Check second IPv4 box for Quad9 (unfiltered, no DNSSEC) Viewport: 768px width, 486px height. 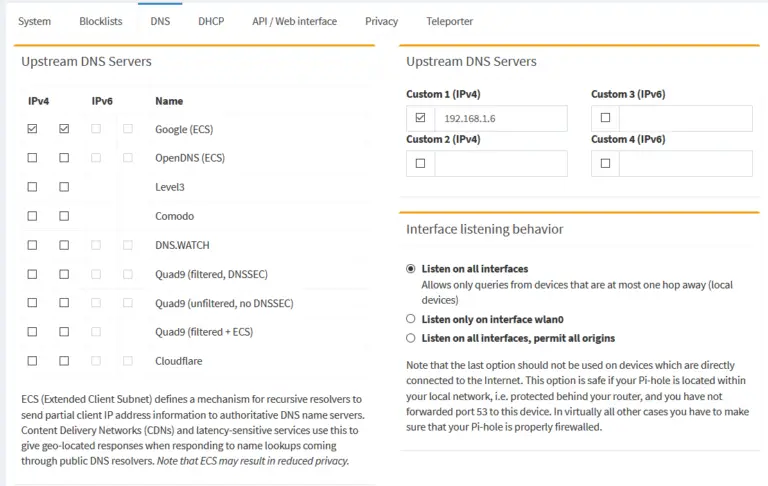tap(64, 303)
